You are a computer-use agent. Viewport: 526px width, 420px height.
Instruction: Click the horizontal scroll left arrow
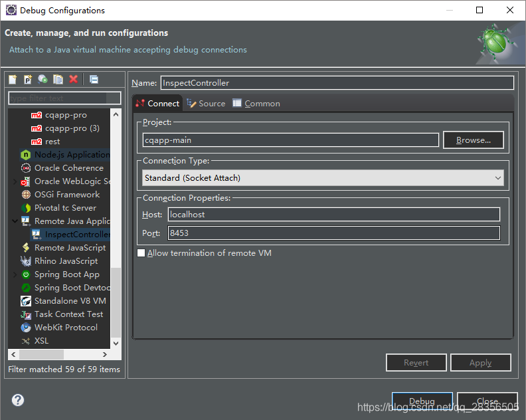pyautogui.click(x=13, y=354)
